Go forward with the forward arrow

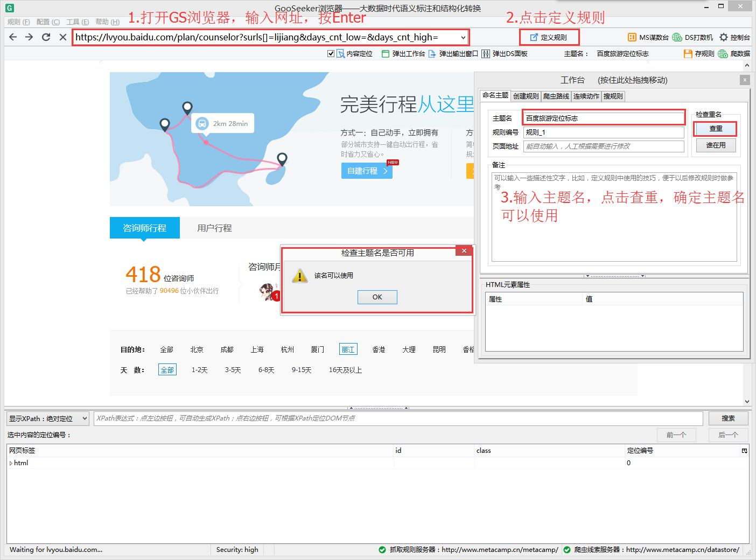(29, 37)
